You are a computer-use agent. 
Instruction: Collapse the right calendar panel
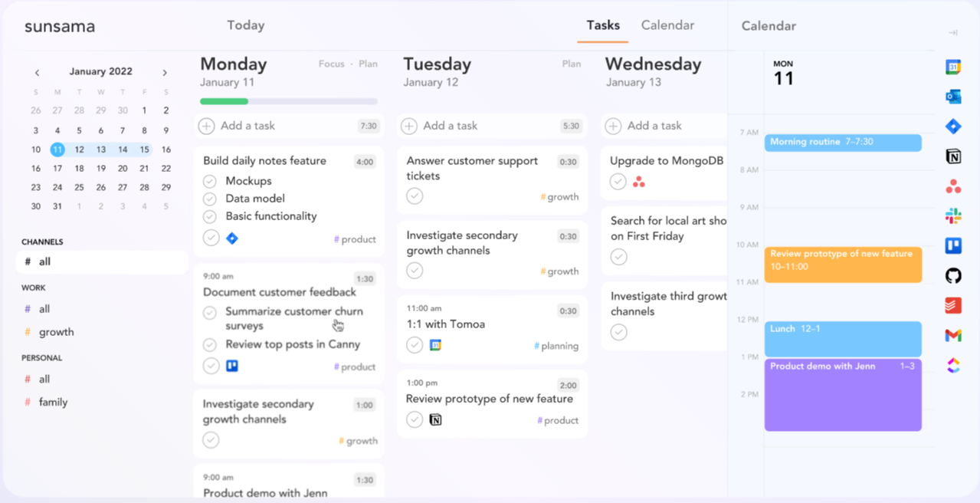pos(953,33)
